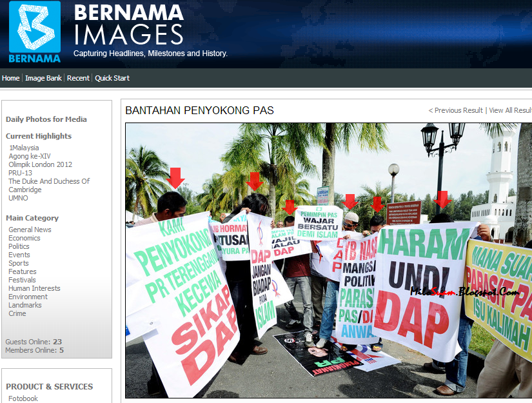Click the Guests Online count text
Screen dimensions: 532x403
tap(34, 342)
